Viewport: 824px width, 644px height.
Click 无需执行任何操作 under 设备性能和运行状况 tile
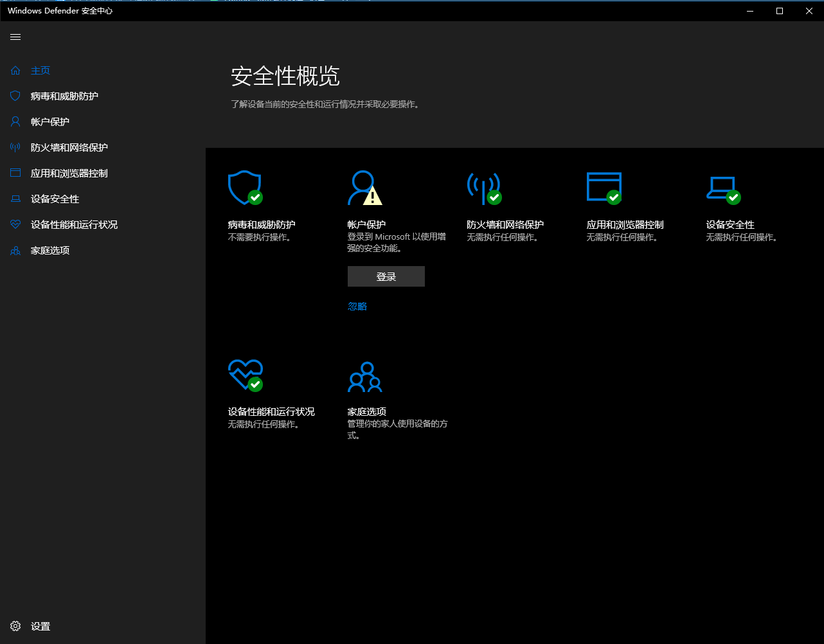(x=264, y=424)
